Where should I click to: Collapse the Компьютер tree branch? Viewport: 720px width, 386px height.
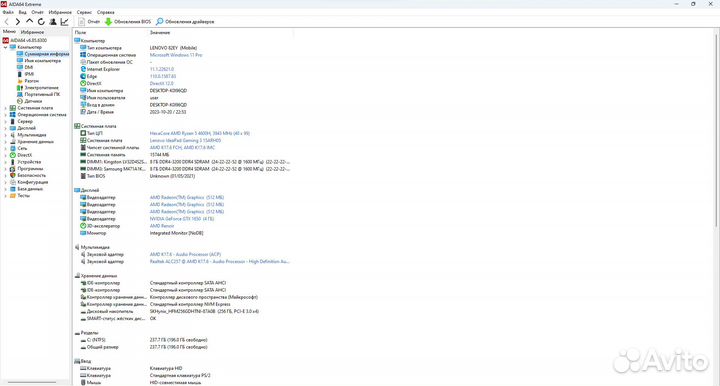6,47
